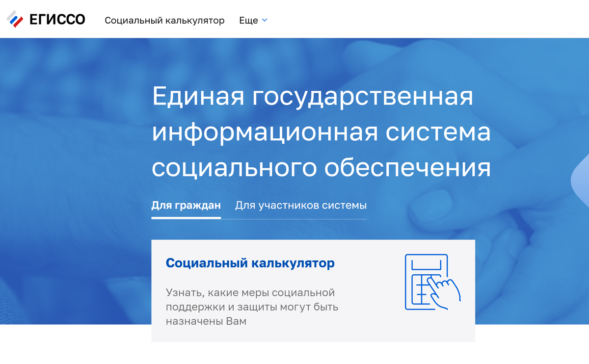
Task: Click the calculator icon's display screen area
Action: 425,264
